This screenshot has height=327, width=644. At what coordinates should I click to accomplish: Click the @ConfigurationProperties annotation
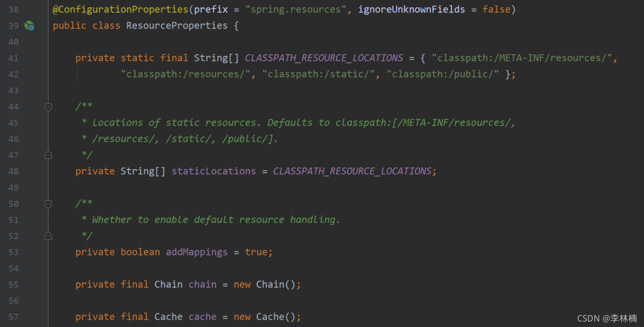[x=120, y=9]
